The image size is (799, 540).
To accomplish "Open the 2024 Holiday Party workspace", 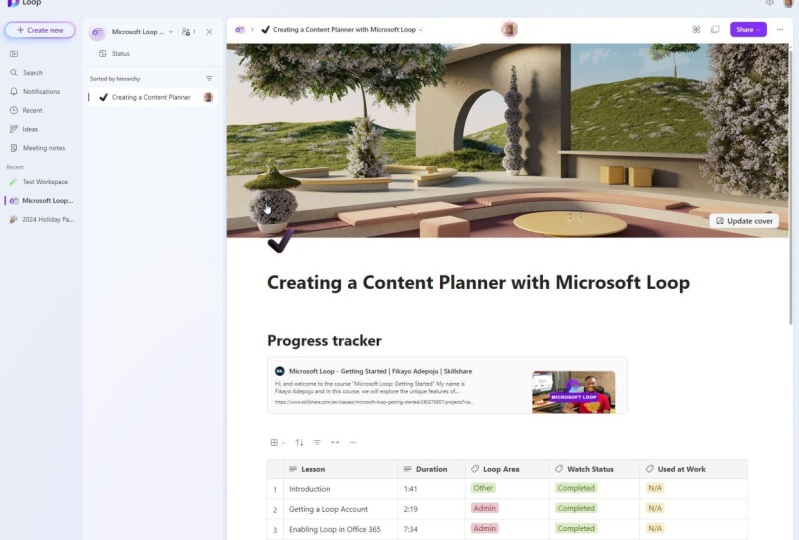I will point(47,220).
